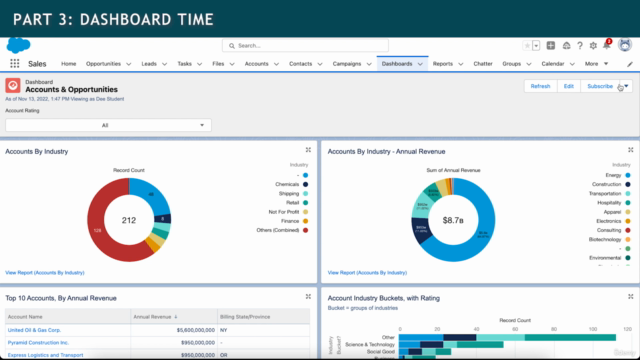The width and height of the screenshot is (640, 360).
Task: Click the search magnifier icon
Action: pyautogui.click(x=232, y=46)
